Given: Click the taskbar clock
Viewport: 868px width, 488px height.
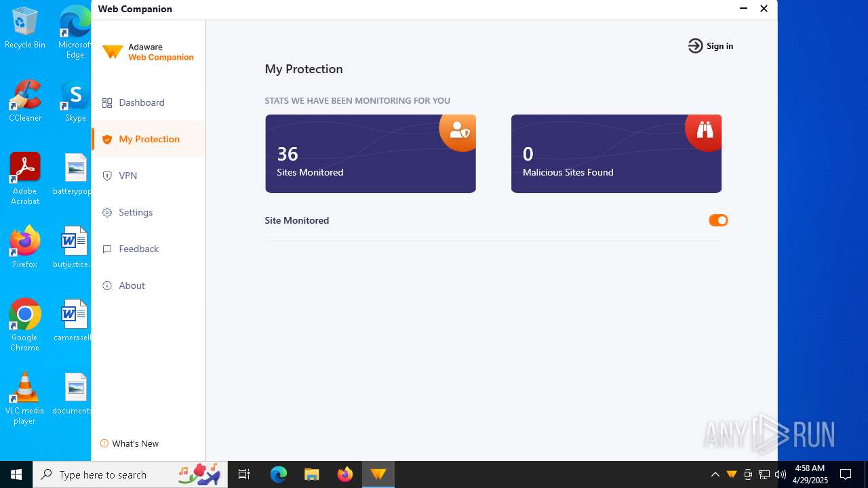Looking at the screenshot, I should tap(810, 474).
